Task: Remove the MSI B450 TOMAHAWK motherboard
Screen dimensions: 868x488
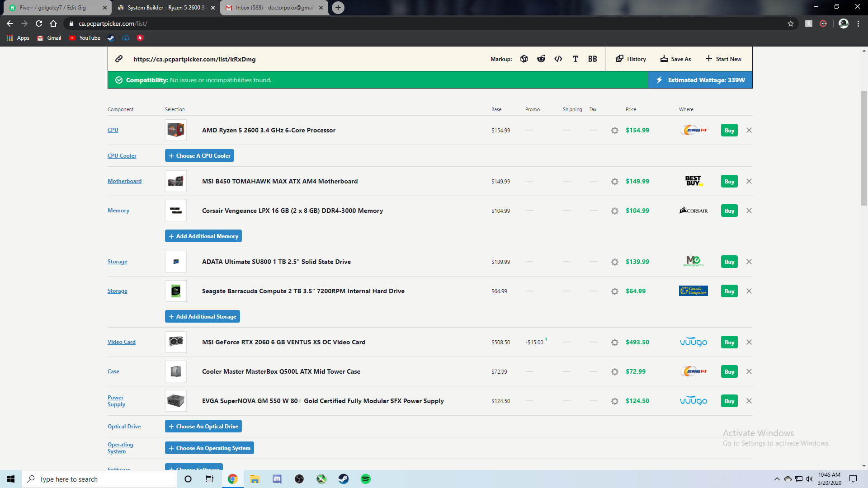Action: 749,181
